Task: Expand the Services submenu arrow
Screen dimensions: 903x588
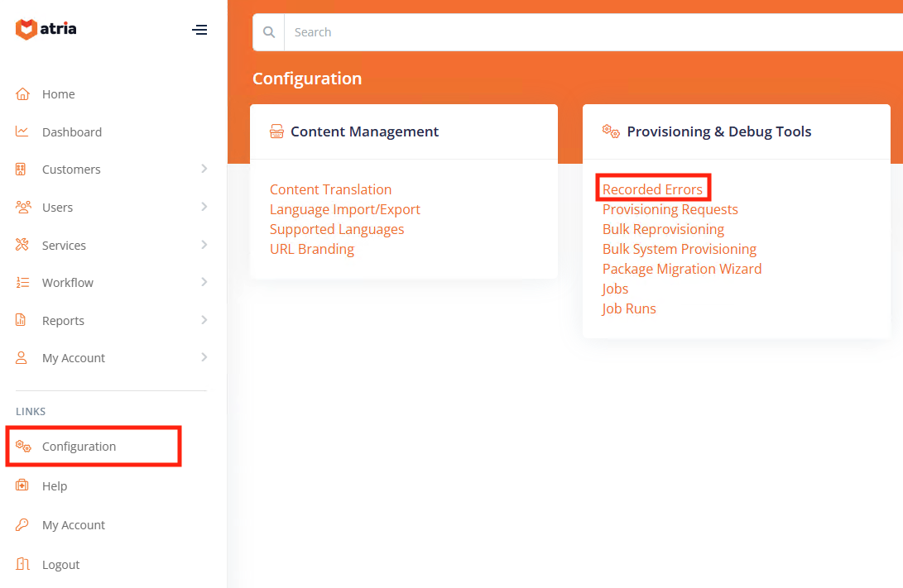Action: click(204, 245)
